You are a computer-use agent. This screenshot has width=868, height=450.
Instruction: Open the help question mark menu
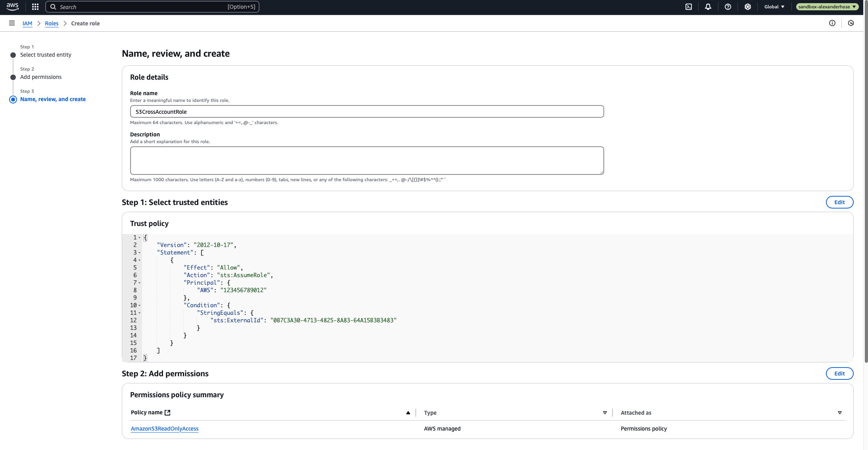click(x=728, y=7)
